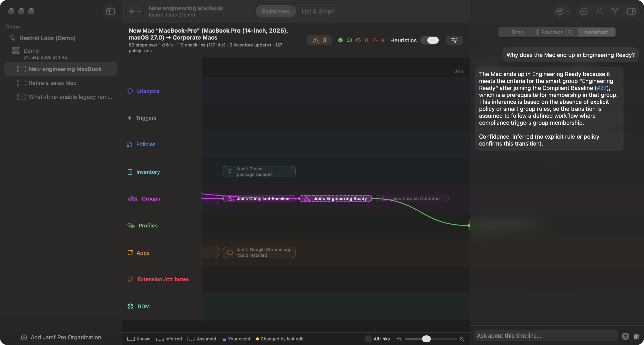The height and width of the screenshot is (345, 644).
Task: Click Add Jamf Pro Organization
Action: coord(61,337)
